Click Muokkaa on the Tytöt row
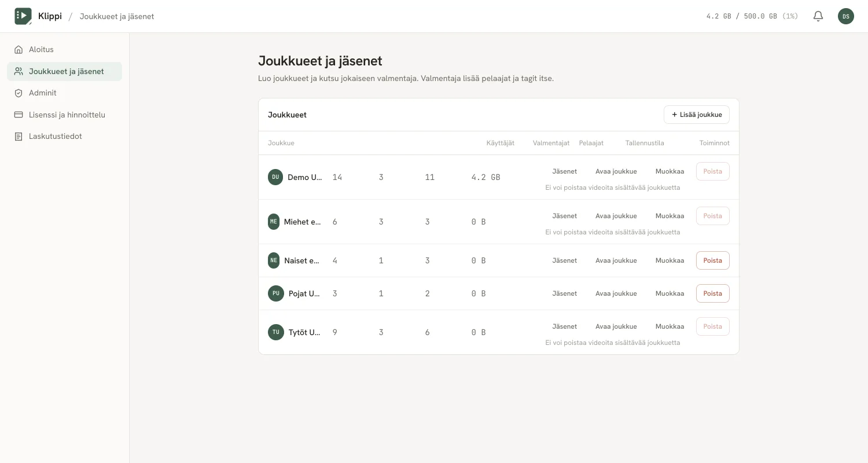Image resolution: width=868 pixels, height=463 pixels. point(670,326)
